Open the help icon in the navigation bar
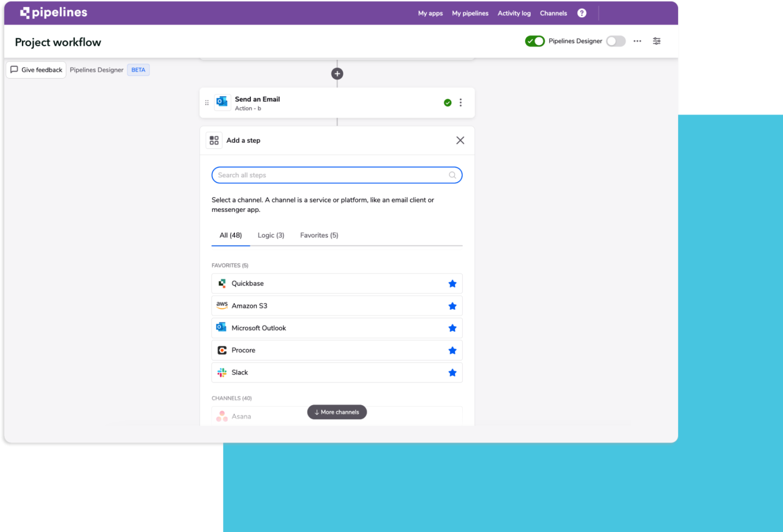This screenshot has width=783, height=532. click(x=581, y=12)
